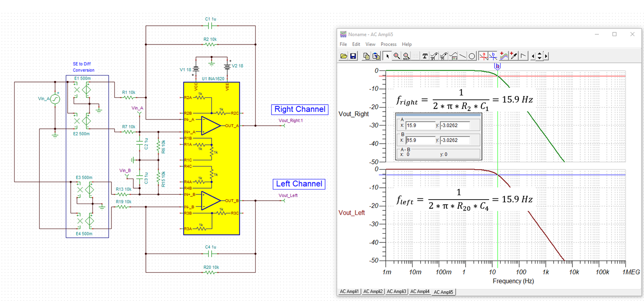This screenshot has height=301, width=644.
Task: Click the Vout_Left axis label
Action: coord(352,212)
